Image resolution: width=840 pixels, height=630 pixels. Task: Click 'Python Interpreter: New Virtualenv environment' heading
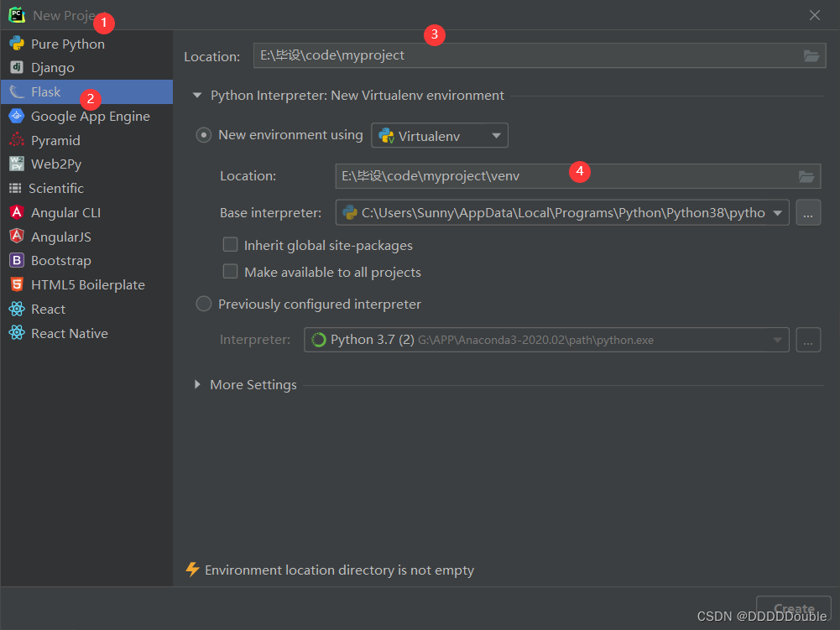357,96
